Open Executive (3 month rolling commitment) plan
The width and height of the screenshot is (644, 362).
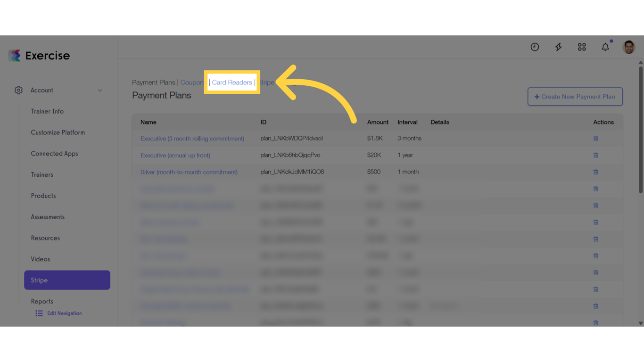click(x=192, y=139)
